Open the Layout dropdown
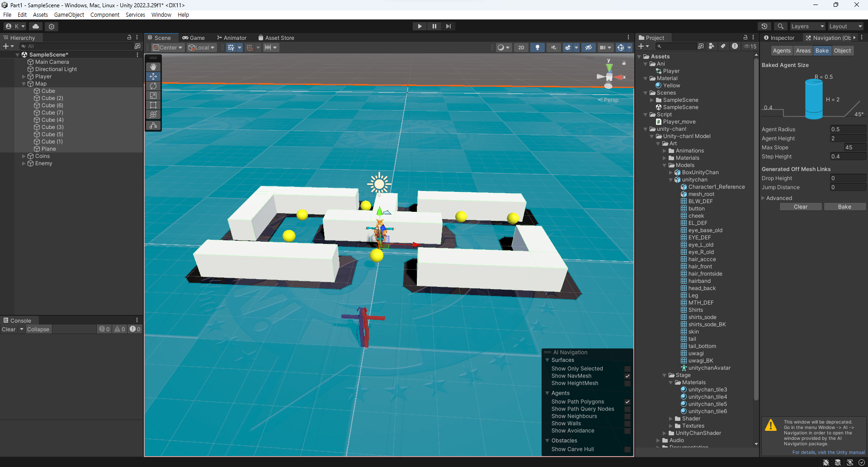The width and height of the screenshot is (868, 467). pyautogui.click(x=845, y=26)
